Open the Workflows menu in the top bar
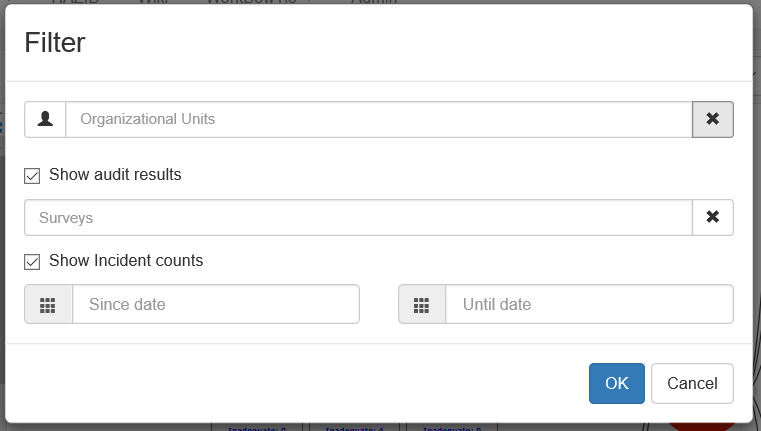 [x=250, y=2]
